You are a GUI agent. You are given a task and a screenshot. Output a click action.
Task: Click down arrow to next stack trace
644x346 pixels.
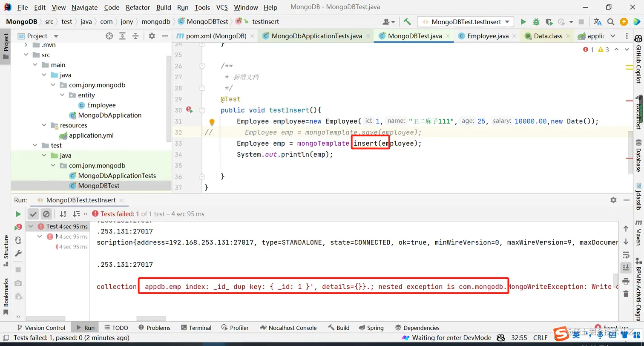[x=626, y=242]
